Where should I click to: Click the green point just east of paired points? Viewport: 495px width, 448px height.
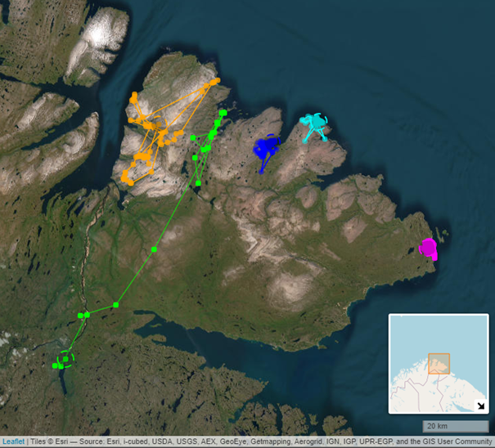[116, 305]
